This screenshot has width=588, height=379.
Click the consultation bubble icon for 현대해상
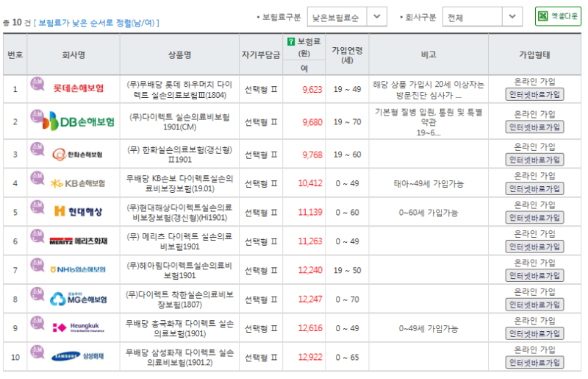coord(37,207)
